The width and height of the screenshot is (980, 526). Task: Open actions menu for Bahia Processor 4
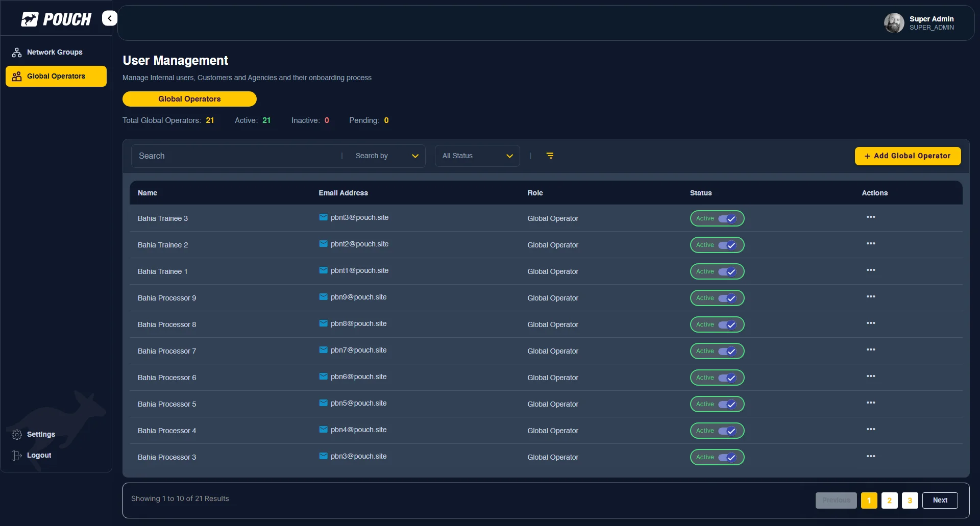[871, 430]
